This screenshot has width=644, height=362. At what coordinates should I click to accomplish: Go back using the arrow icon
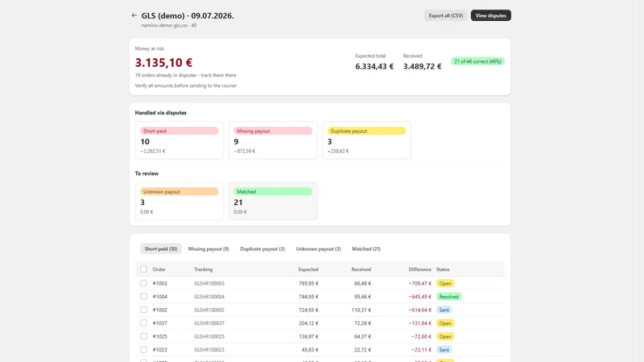tap(134, 15)
